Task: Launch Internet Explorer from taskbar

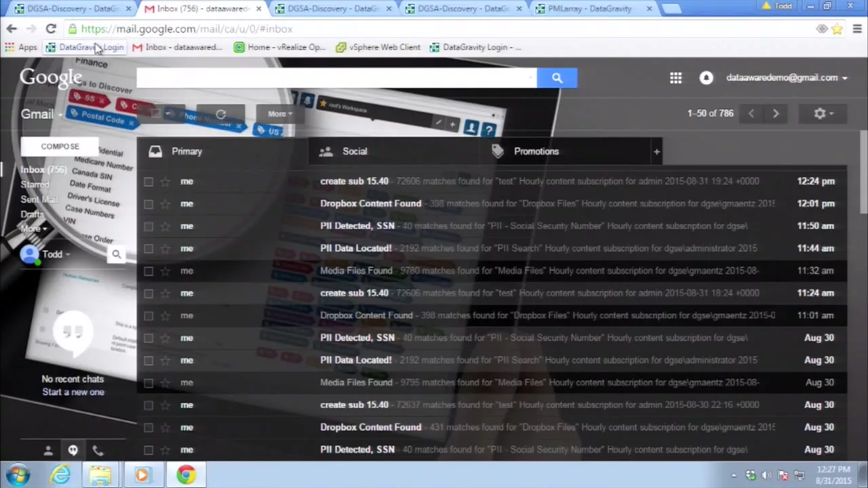Action: [60, 474]
